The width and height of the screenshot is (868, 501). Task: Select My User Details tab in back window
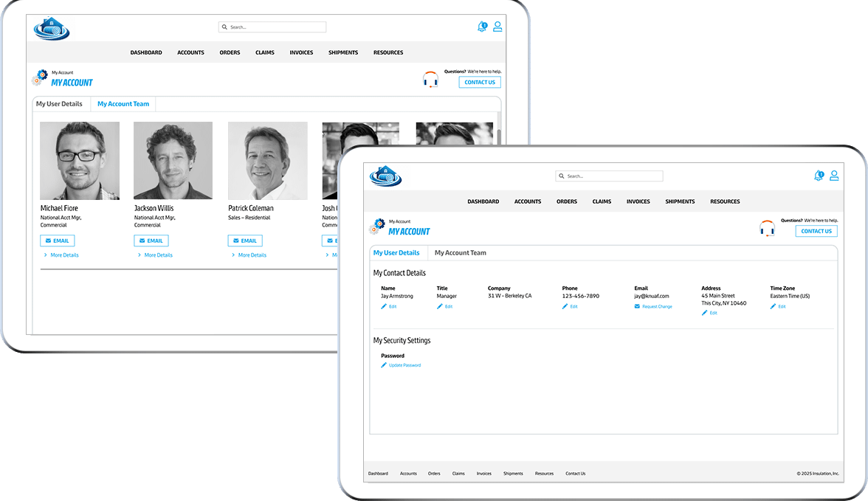[59, 104]
